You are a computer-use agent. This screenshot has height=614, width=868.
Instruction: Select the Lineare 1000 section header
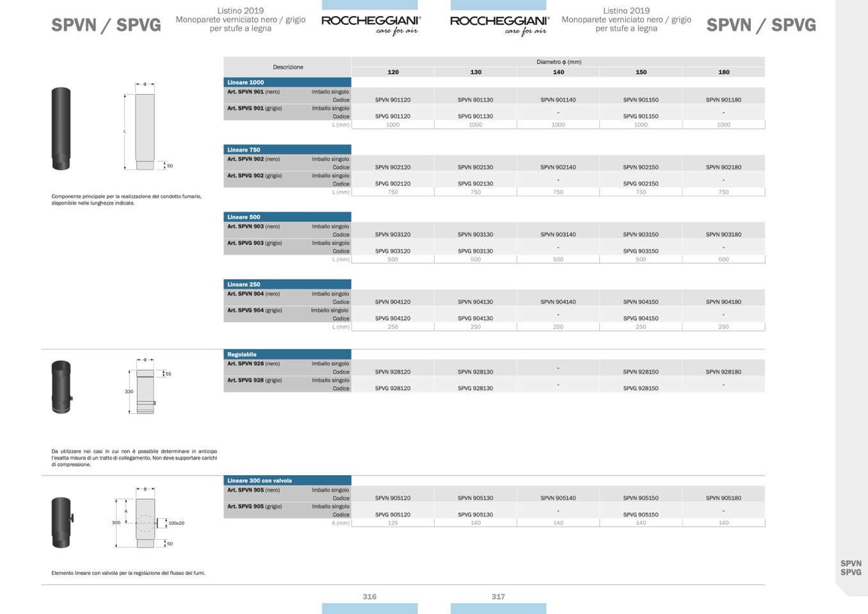point(287,83)
